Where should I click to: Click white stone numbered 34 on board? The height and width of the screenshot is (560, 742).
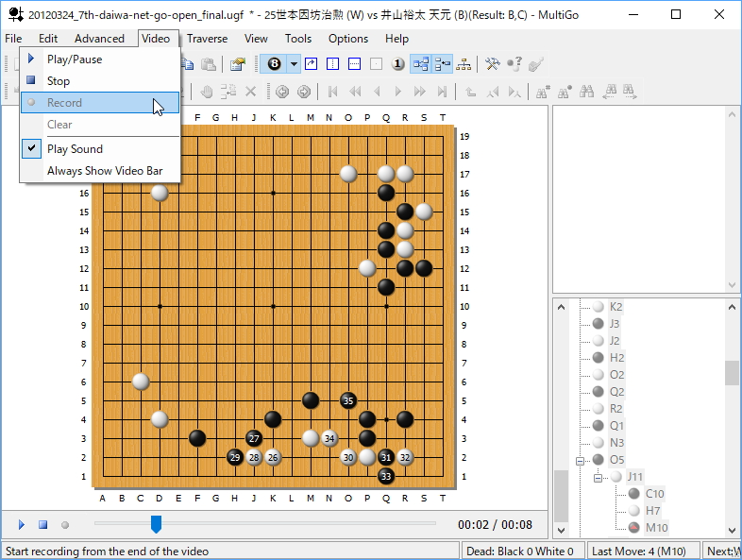tap(329, 438)
